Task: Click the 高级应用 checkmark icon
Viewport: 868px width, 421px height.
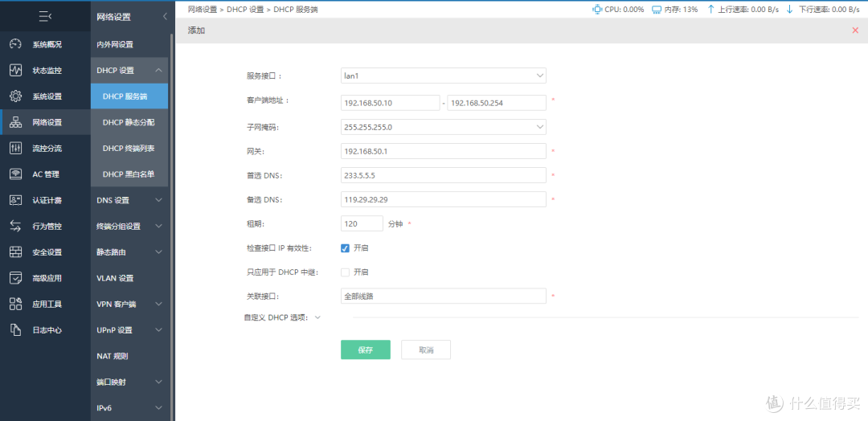Action: 15,278
